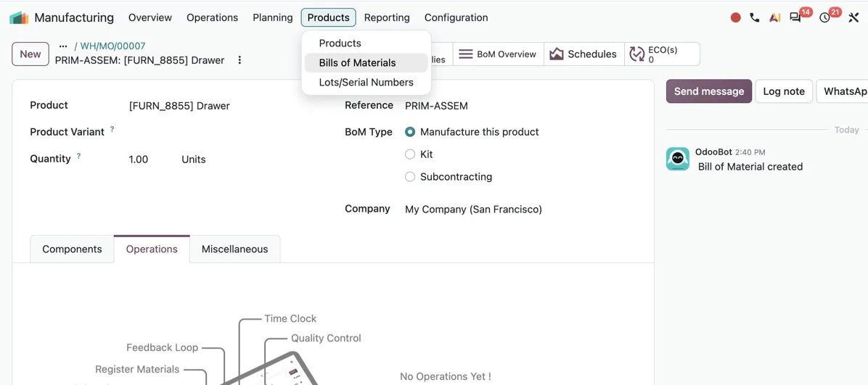Click the Quantity help question mark
The width and height of the screenshot is (868, 385).
point(78,156)
